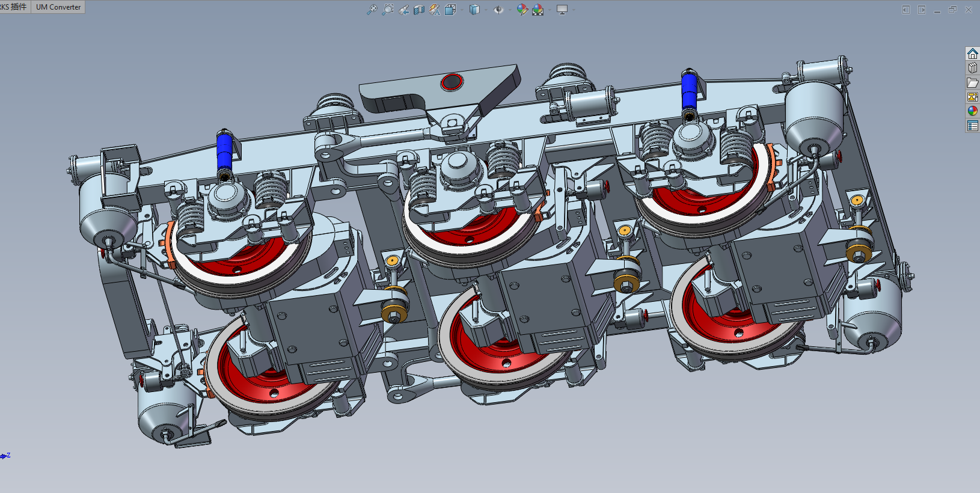Click the Hide/Show Items eye icon
The height and width of the screenshot is (493, 980).
(x=498, y=10)
